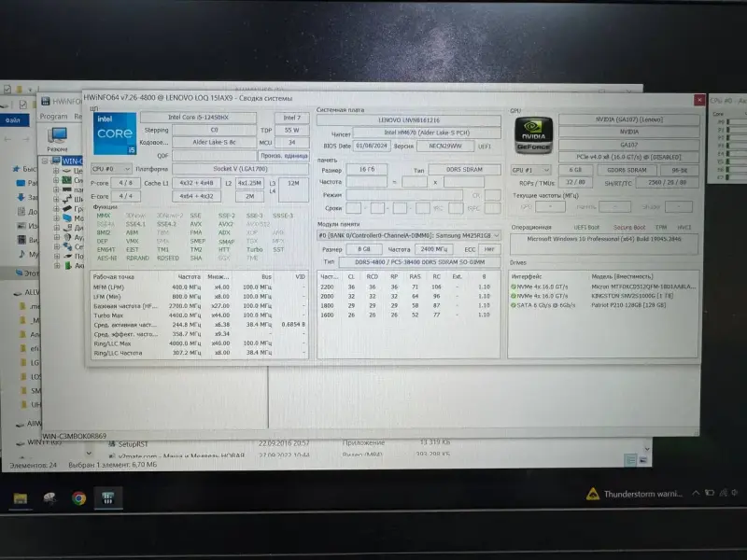Expand the memory node in the HWiNFO tree
This screenshot has height=560, width=747.
[x=56, y=189]
